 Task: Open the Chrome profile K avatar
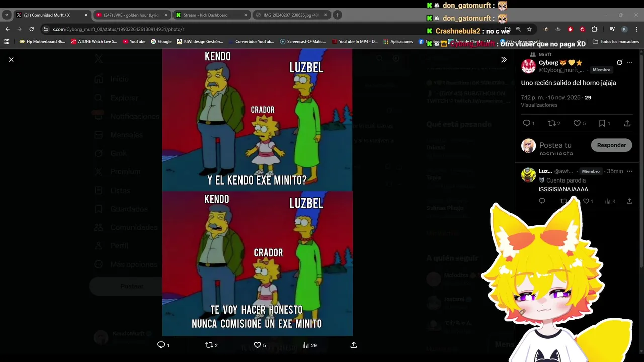click(x=624, y=29)
